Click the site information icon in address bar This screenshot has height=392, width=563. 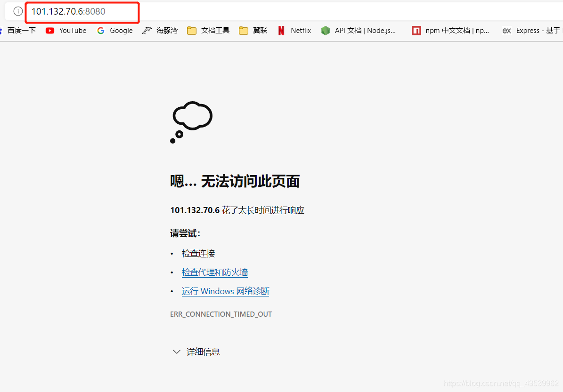coord(17,11)
